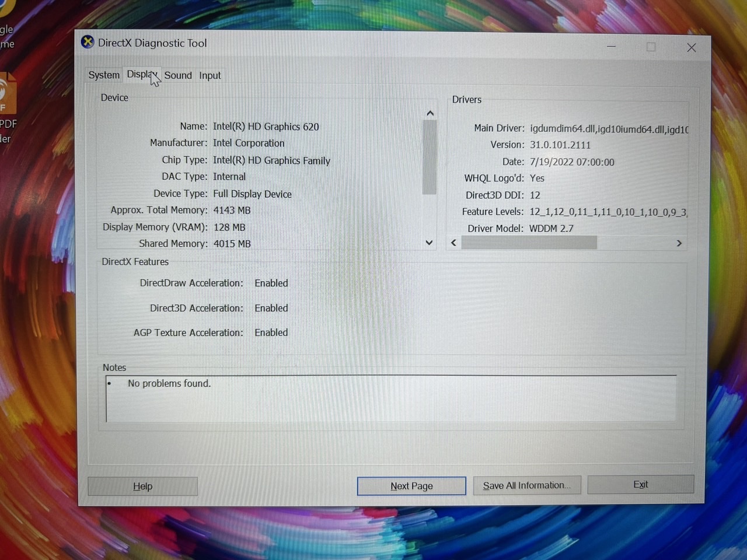Image resolution: width=747 pixels, height=560 pixels.
Task: Click the DirectX Diagnostic Tool title icon
Action: pyautogui.click(x=88, y=42)
